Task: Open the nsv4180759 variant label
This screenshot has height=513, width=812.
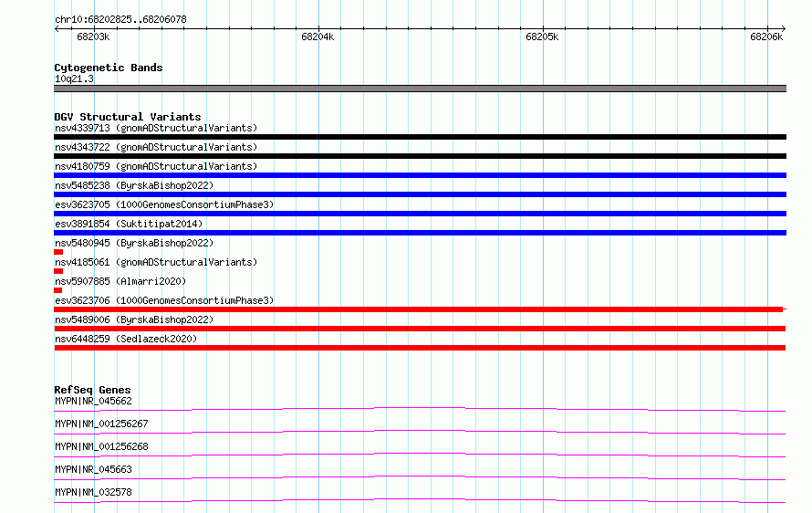Action: (x=156, y=166)
